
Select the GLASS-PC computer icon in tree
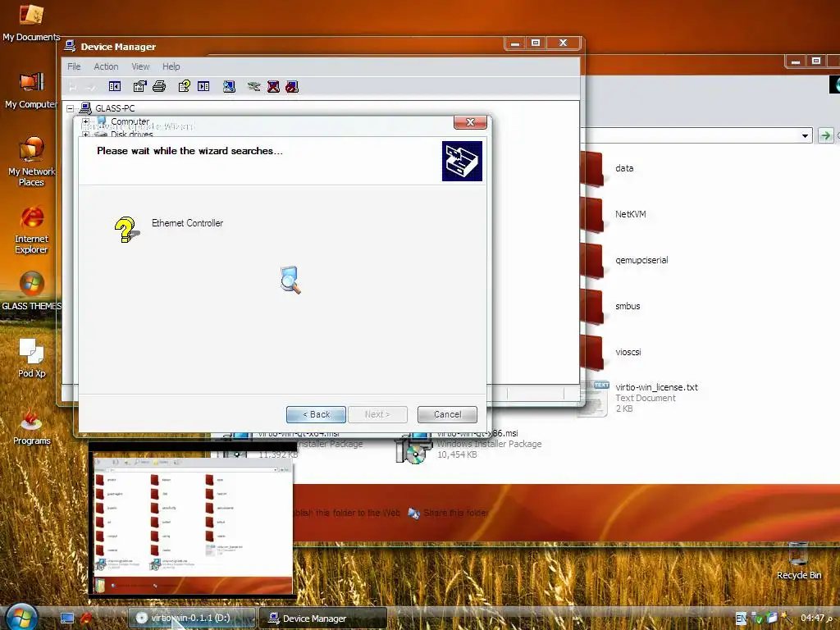[85, 108]
